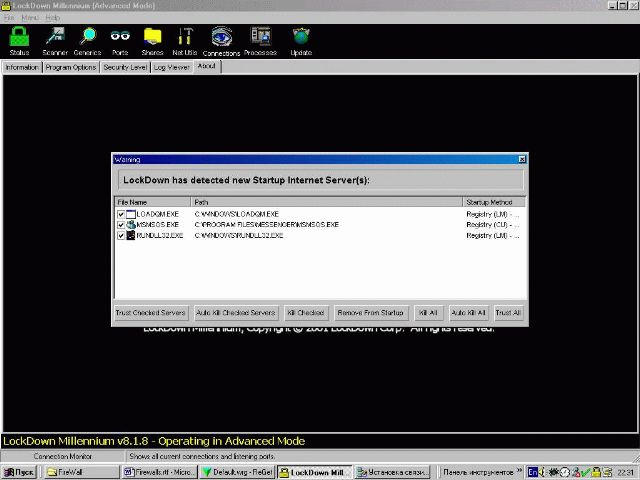The width and height of the screenshot is (640, 480).
Task: Click the green checkmark tray icon
Action: tap(586, 472)
